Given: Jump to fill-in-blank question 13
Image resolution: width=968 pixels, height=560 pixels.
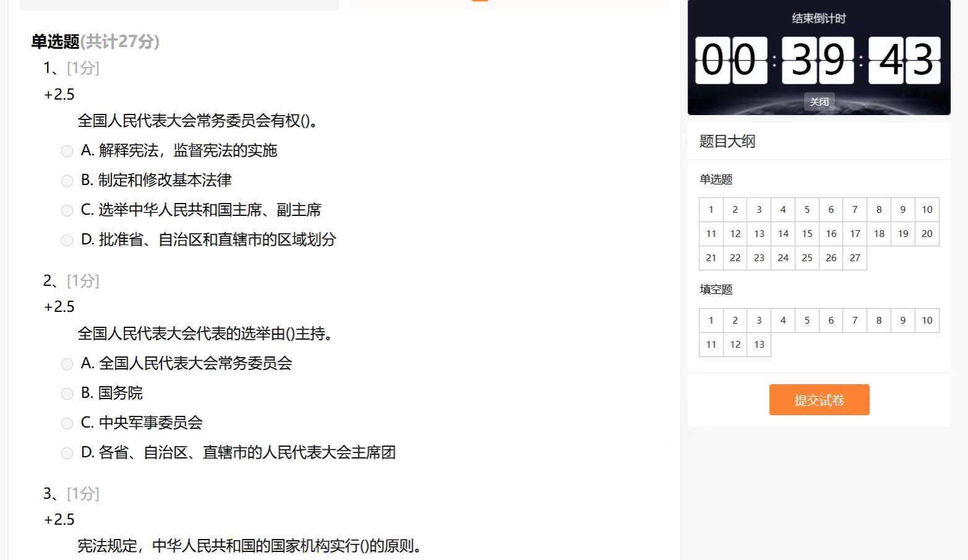Looking at the screenshot, I should 759,345.
